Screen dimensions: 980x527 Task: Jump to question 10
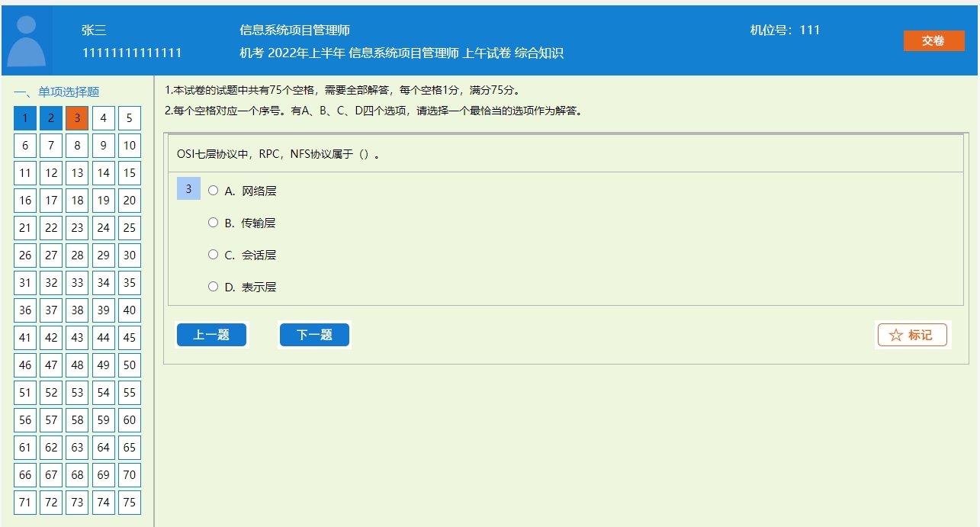point(130,146)
